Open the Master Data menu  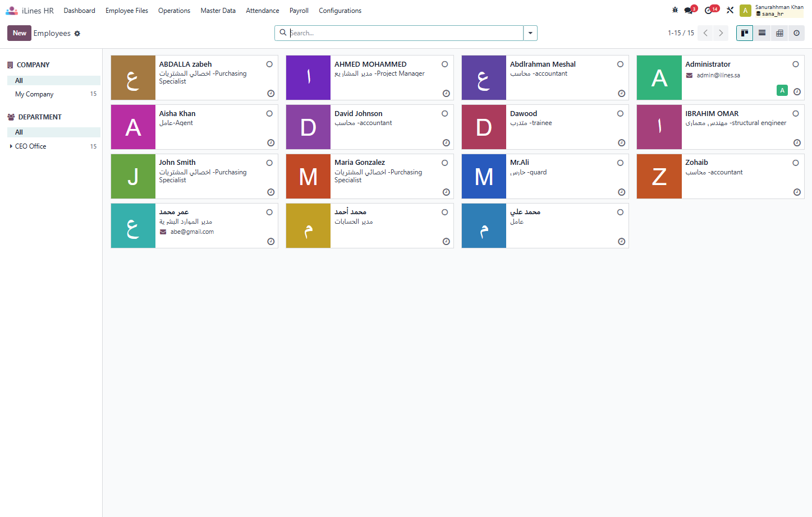[x=218, y=11]
